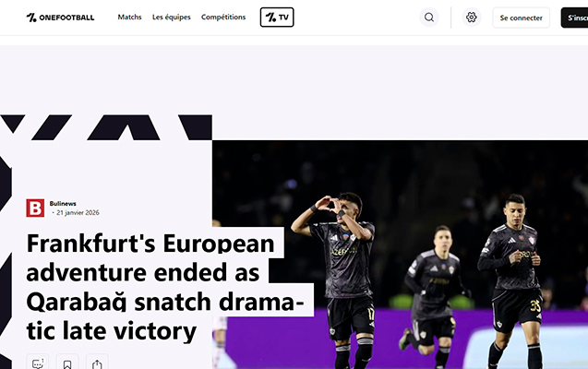
Task: Click the Se connecter button
Action: [x=521, y=18]
